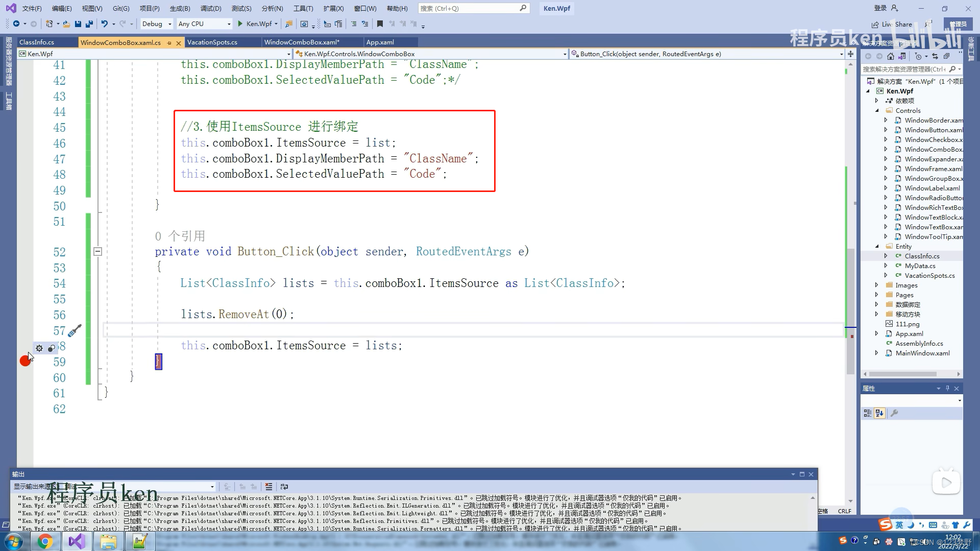Open the 编辑(E) Edit menu
This screenshot has height=551, width=980.
click(62, 8)
